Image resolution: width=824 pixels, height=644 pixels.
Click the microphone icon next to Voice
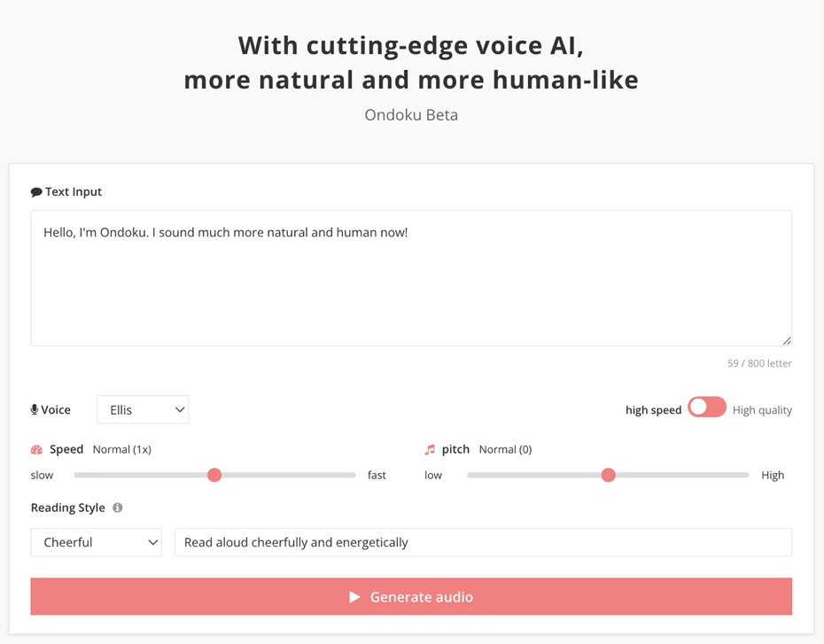click(x=35, y=410)
